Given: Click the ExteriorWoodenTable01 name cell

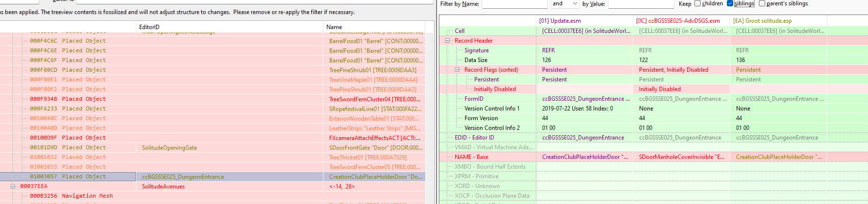Looking at the screenshot, I should (374, 119).
